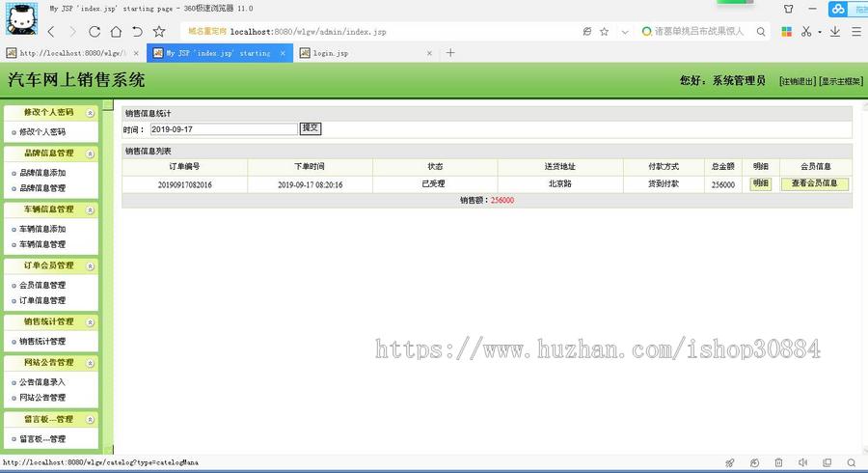Click the zoom magnifier icon in status bar

(852, 462)
